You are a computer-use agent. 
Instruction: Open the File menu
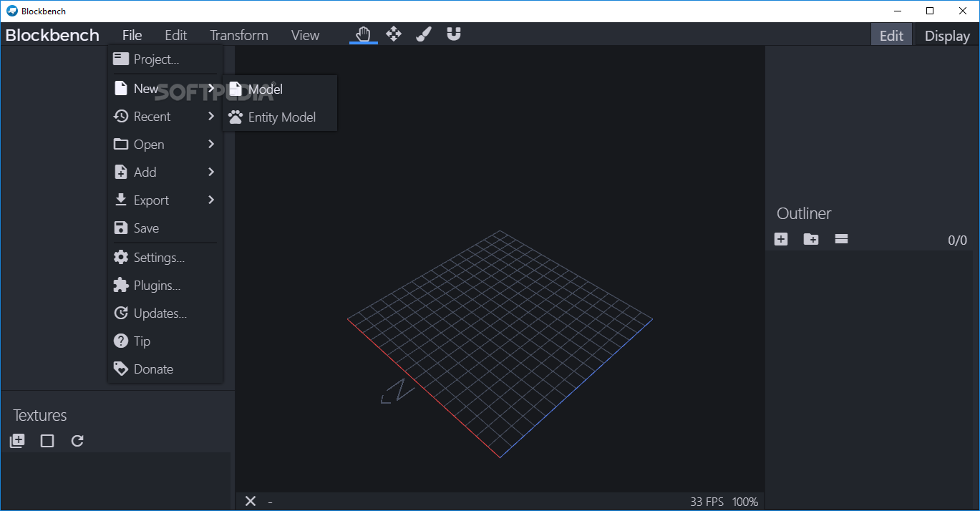(132, 35)
